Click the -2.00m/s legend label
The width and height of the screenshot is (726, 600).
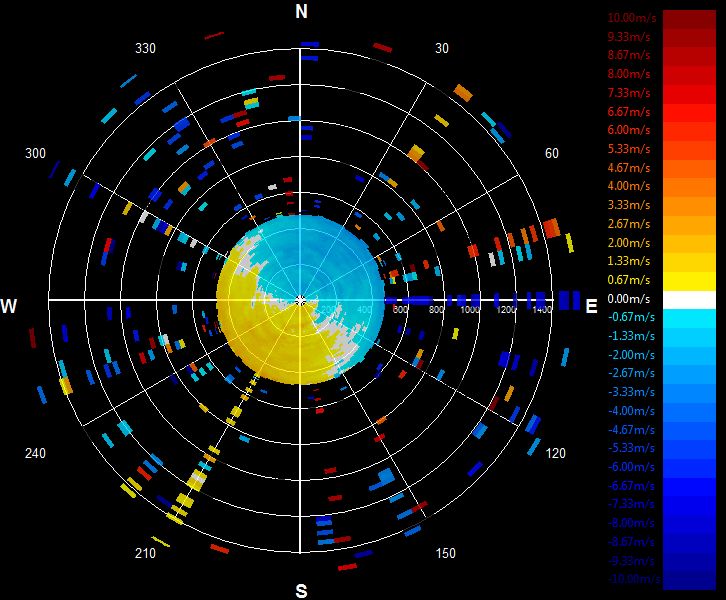(x=631, y=355)
